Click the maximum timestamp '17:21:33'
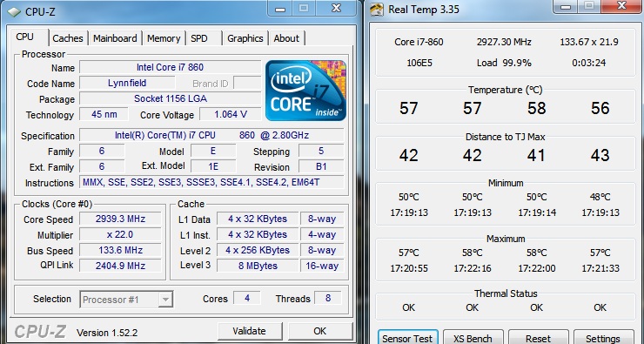Screen dimensions: 644x344 (600, 268)
